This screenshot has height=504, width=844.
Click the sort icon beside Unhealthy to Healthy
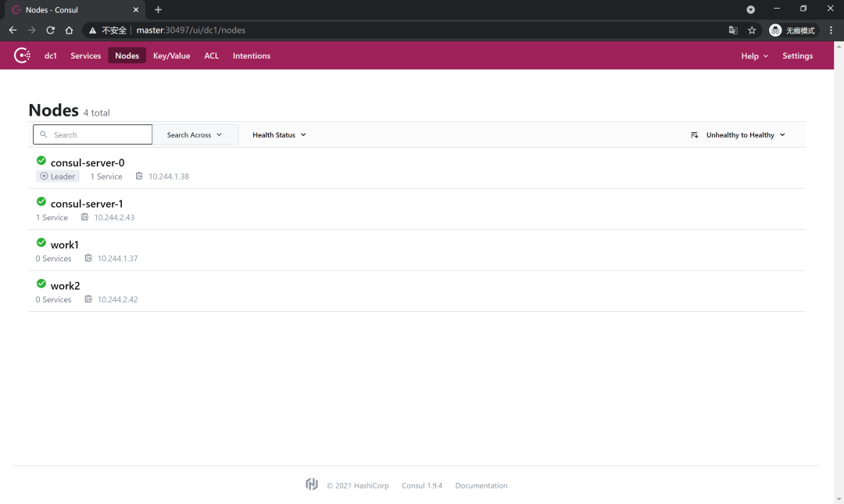click(695, 134)
